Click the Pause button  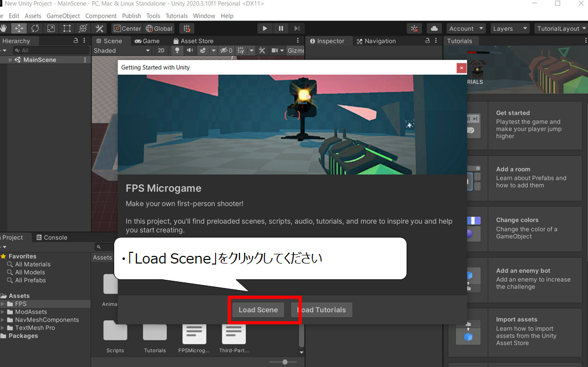281,29
